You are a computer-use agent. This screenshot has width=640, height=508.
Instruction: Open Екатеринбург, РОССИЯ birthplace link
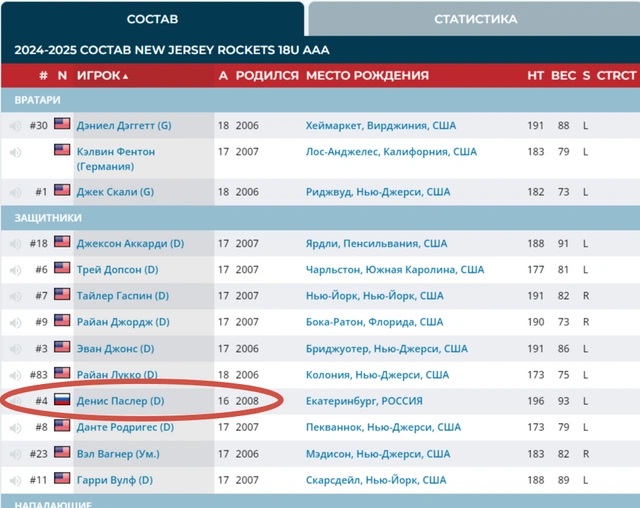(x=363, y=401)
